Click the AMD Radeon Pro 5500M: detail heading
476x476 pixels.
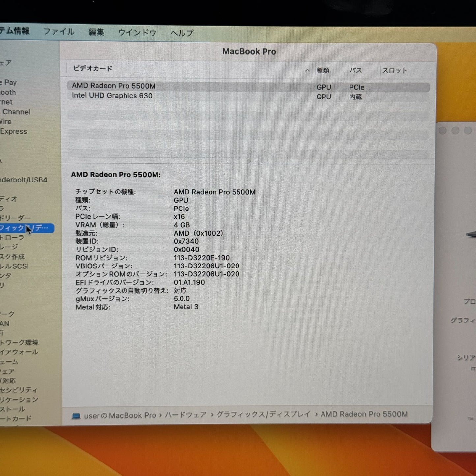tap(116, 175)
